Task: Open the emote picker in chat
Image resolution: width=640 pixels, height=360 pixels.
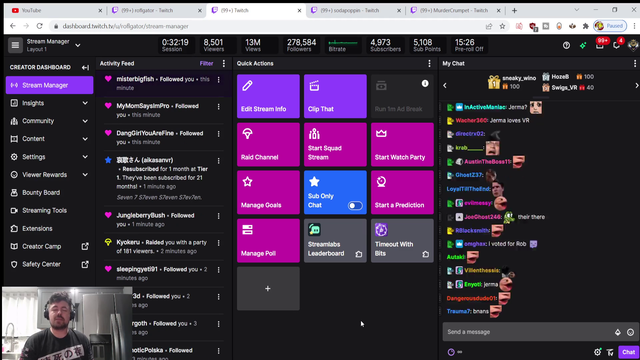Action: pyautogui.click(x=631, y=332)
